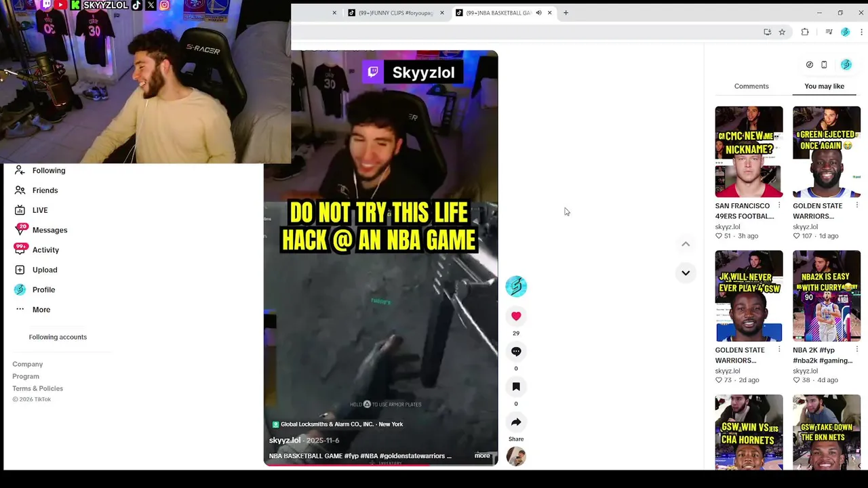
Task: Open the get app phone icon
Action: coord(824,64)
